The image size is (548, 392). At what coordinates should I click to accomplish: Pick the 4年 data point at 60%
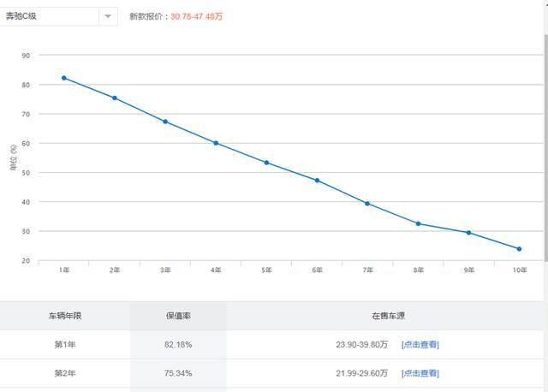click(216, 143)
